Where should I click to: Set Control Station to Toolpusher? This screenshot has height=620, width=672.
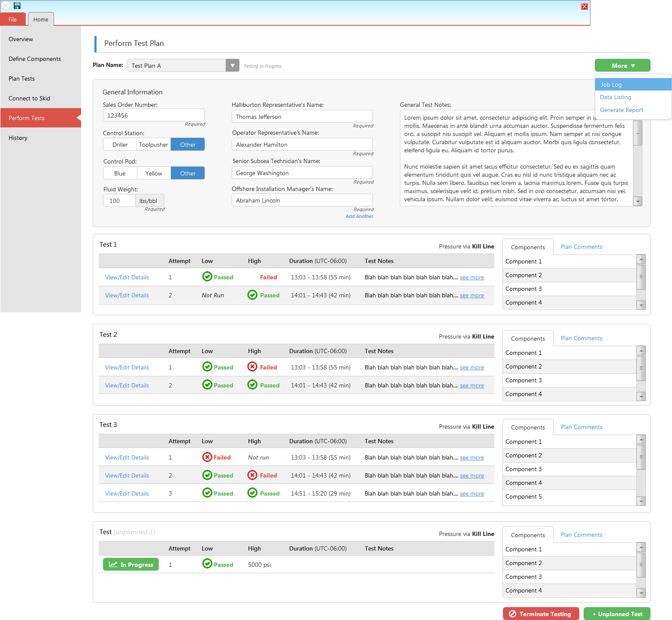pos(154,145)
